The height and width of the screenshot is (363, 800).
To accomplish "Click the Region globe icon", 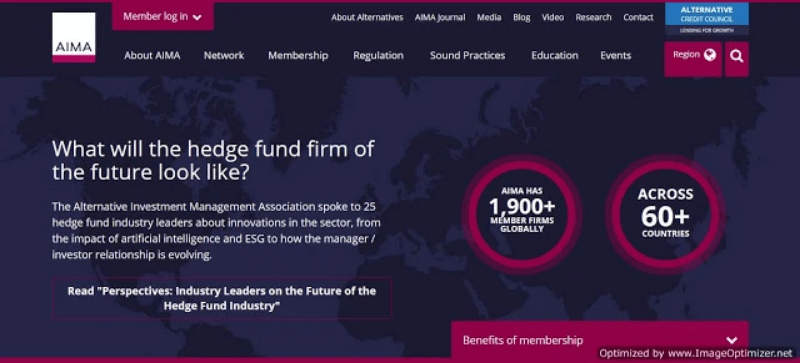I will point(710,55).
